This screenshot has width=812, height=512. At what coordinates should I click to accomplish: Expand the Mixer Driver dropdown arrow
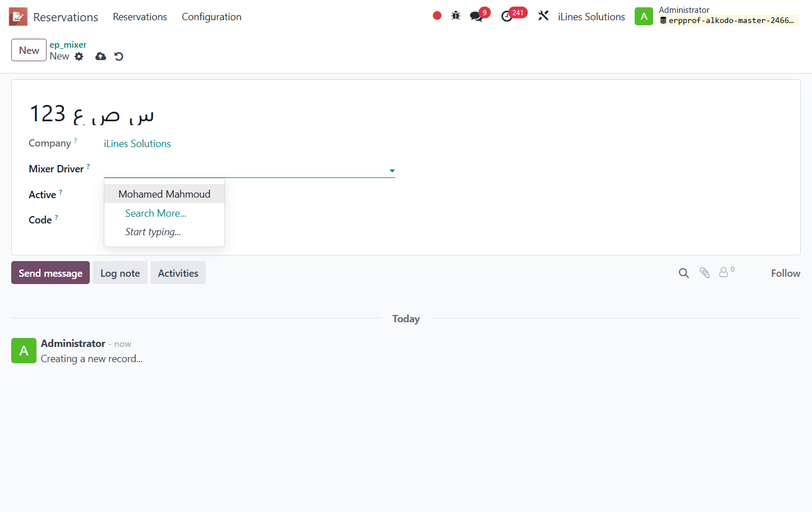pyautogui.click(x=392, y=171)
